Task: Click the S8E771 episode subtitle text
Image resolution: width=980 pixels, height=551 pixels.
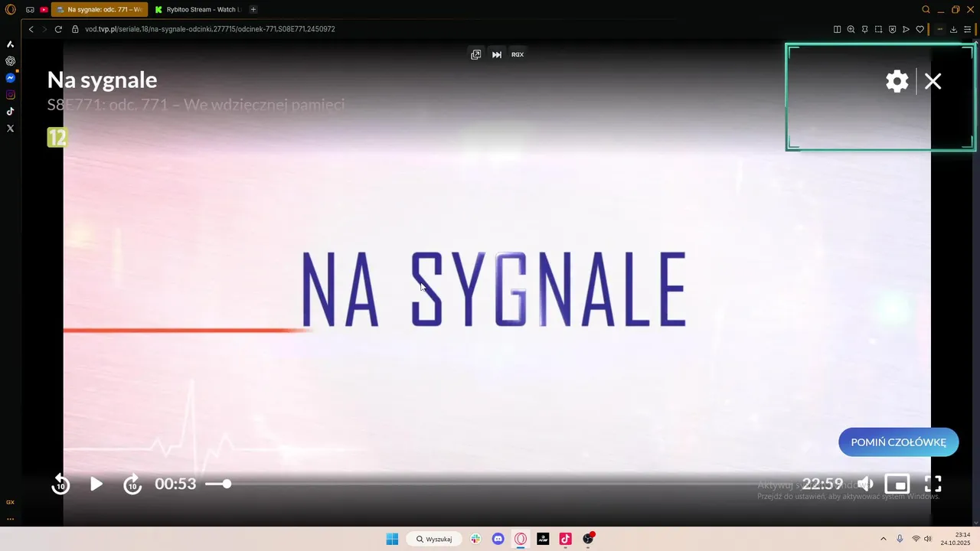Action: click(196, 105)
